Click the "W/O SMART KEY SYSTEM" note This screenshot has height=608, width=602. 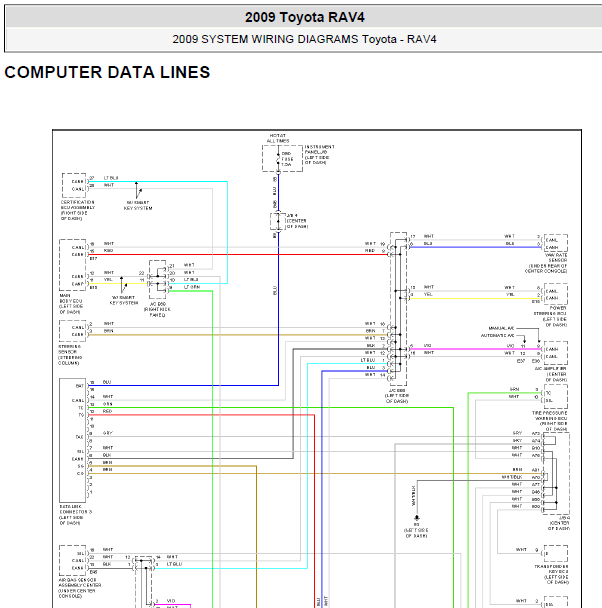(138, 205)
